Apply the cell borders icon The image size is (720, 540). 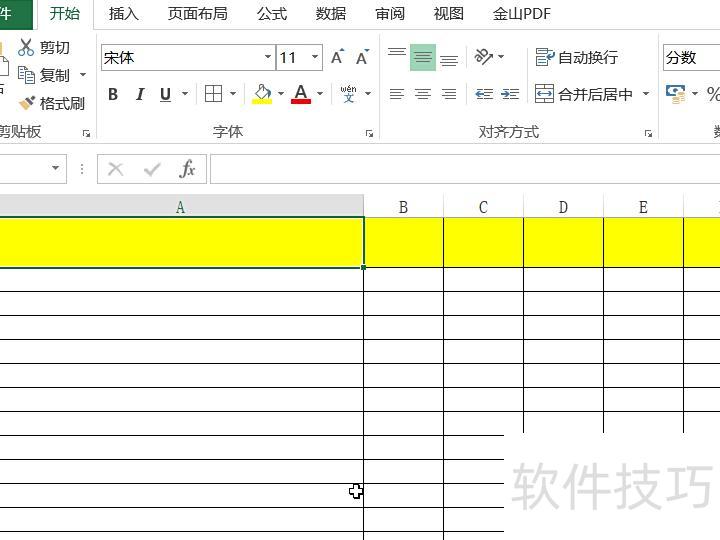point(214,94)
